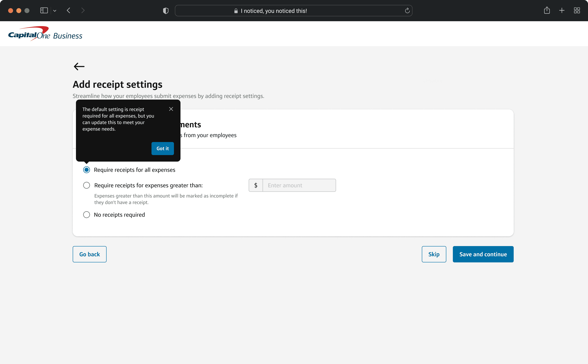Open the privacy shield report icon
The height and width of the screenshot is (364, 588).
point(166,11)
